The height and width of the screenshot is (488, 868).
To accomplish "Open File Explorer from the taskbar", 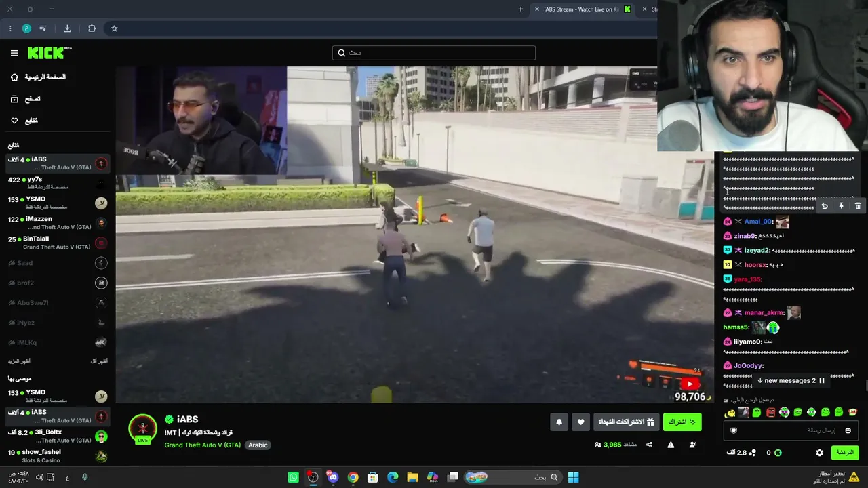I will click(412, 477).
